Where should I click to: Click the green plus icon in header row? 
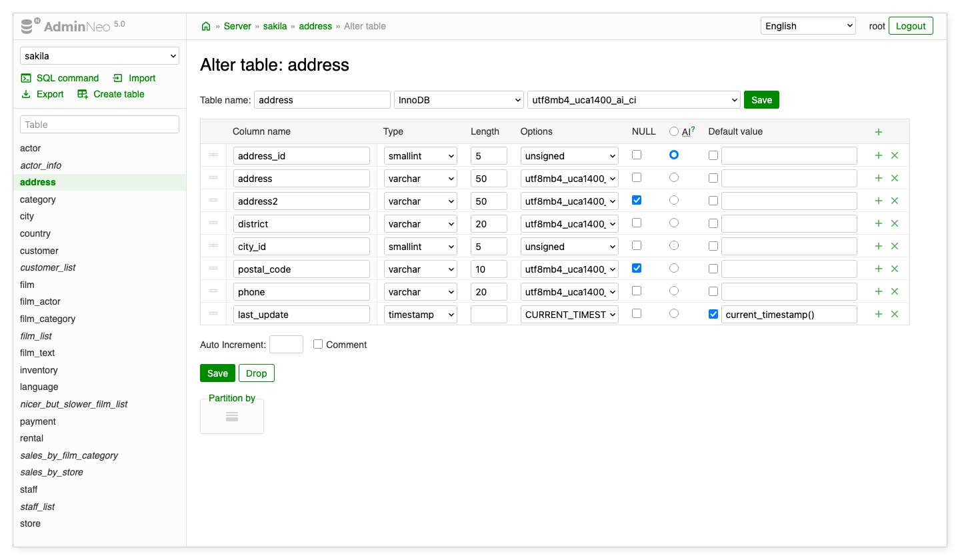pyautogui.click(x=879, y=132)
